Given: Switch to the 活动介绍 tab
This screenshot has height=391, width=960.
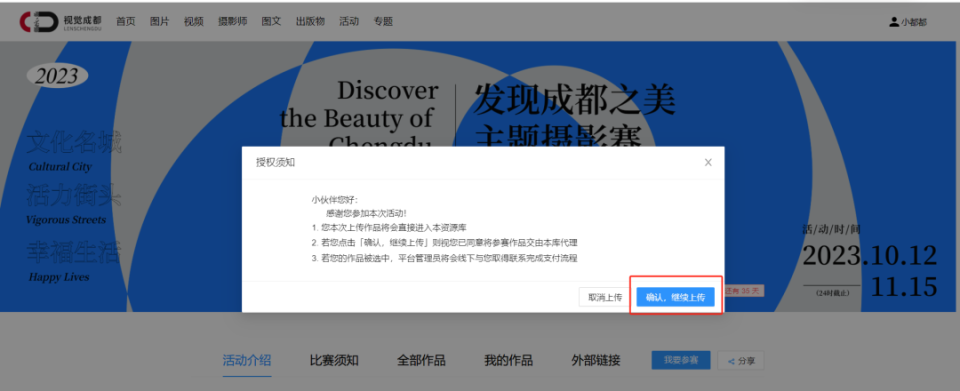Looking at the screenshot, I should [x=247, y=360].
